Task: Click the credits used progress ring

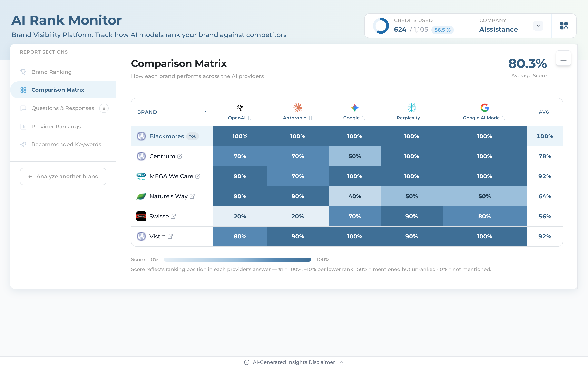Action: 381,26
